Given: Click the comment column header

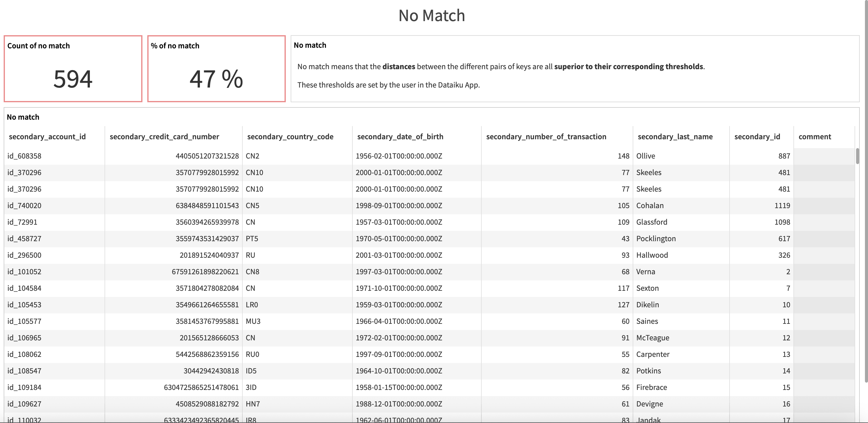Looking at the screenshot, I should coord(815,137).
